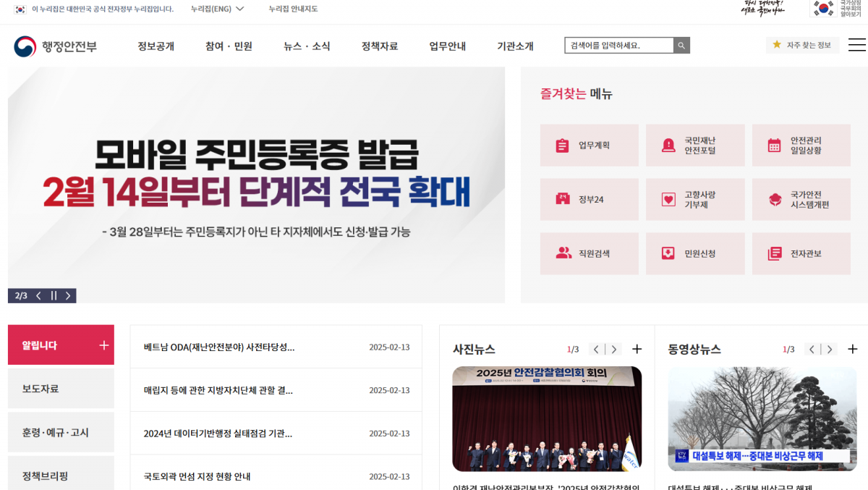Open the 매립지 등에 관한 지방자치단체 notice
This screenshot has height=490, width=868.
218,390
